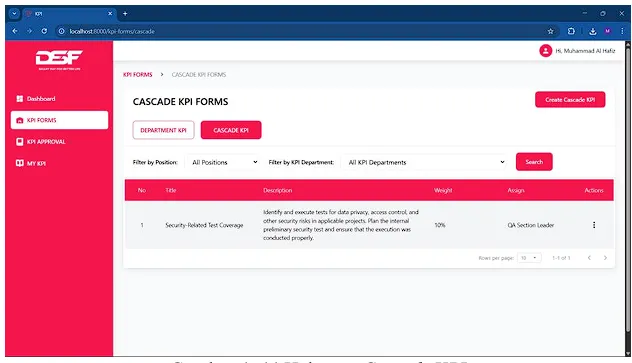
Task: Click the Weight column header
Action: [x=443, y=190]
